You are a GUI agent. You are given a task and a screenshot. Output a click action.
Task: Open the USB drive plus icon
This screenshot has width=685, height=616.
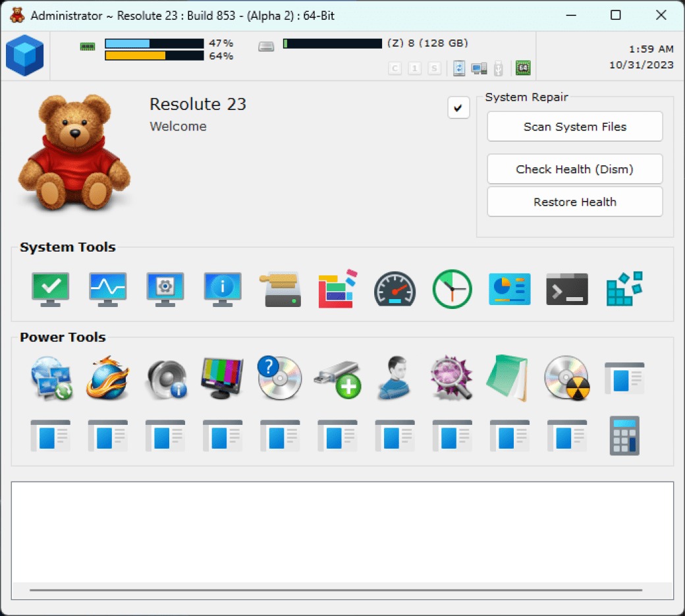(x=337, y=379)
